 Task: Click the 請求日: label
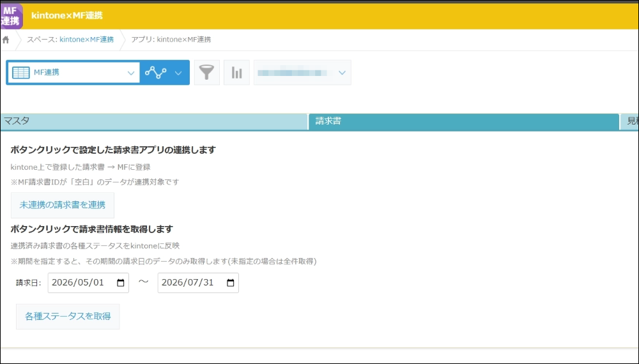(x=29, y=283)
